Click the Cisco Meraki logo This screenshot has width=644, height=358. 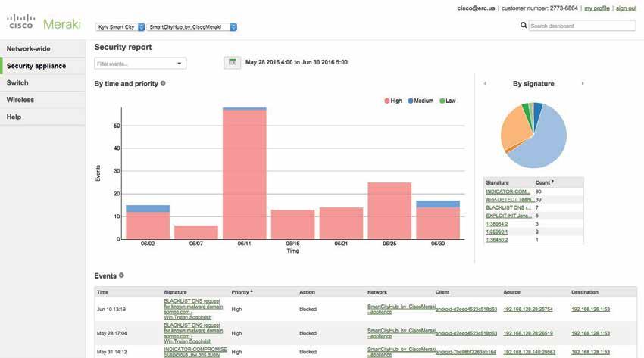[x=44, y=22]
